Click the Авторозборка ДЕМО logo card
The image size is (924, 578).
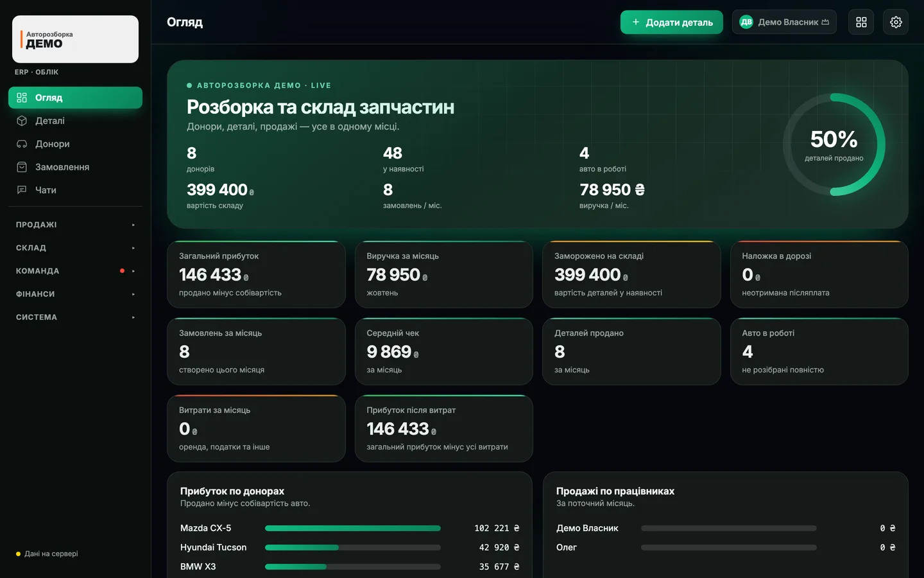pyautogui.click(x=75, y=39)
